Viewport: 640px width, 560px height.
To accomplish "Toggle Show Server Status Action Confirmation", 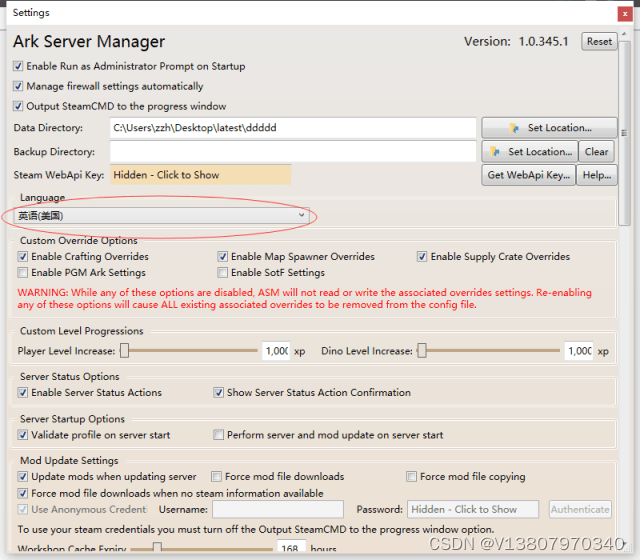I will pyautogui.click(x=218, y=393).
